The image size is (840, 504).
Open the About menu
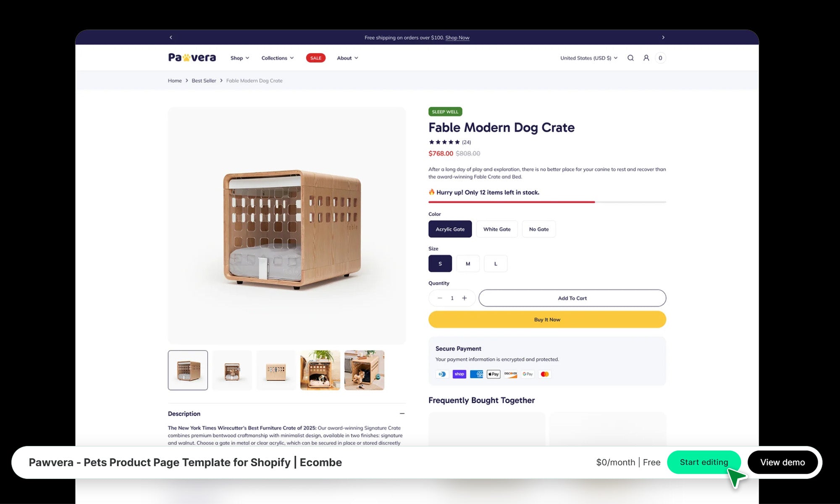[347, 58]
